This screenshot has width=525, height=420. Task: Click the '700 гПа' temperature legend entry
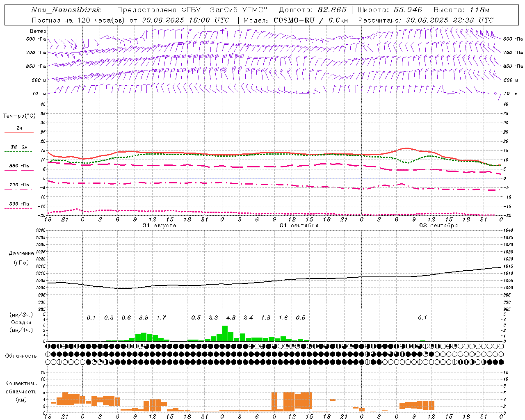tap(19, 185)
